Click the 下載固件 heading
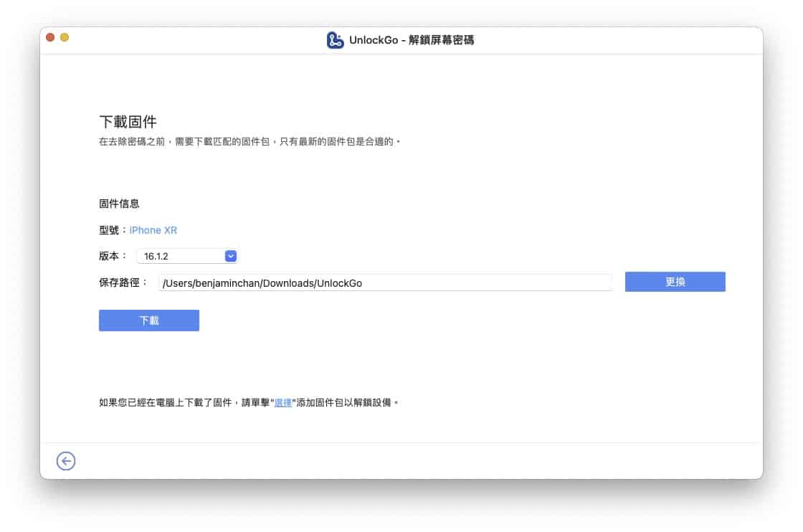The image size is (803, 532). point(128,122)
